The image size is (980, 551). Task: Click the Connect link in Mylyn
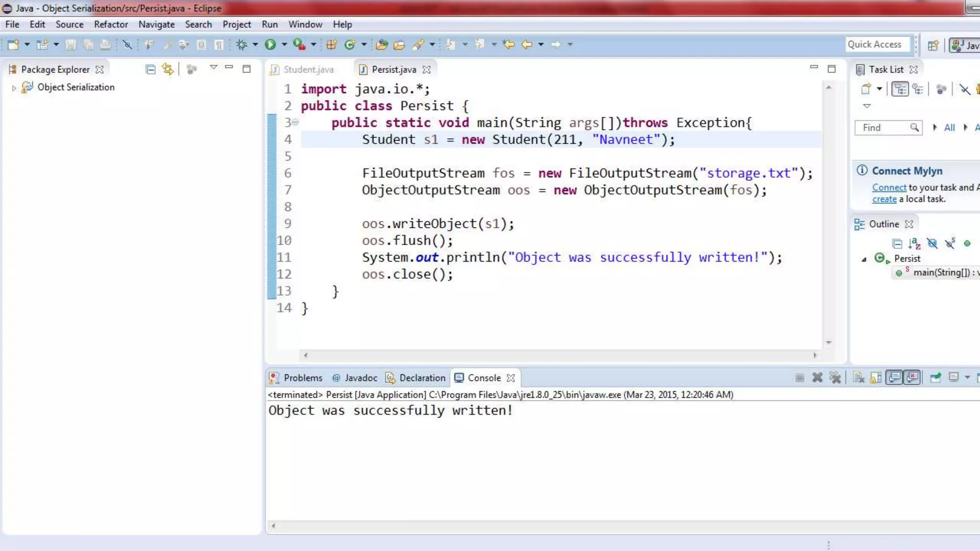tap(889, 187)
